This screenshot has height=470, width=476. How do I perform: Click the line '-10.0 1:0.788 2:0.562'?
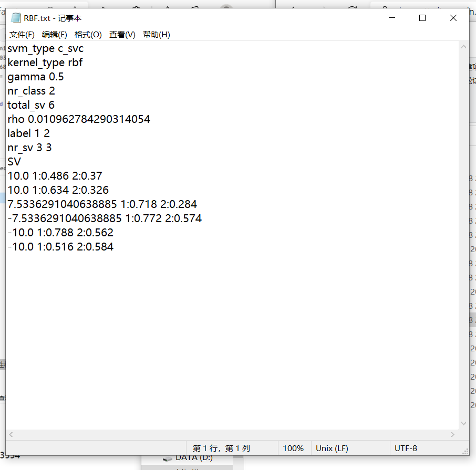pos(60,233)
